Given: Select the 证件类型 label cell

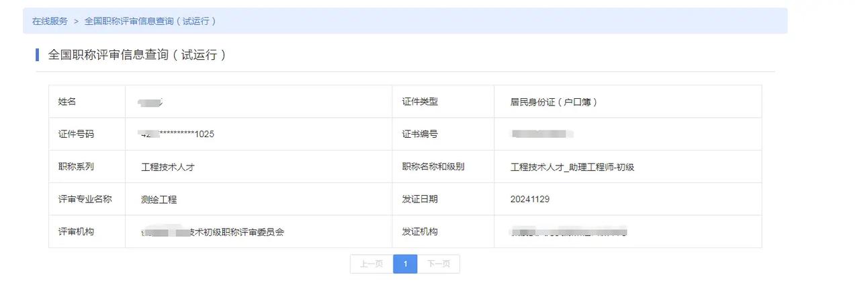Looking at the screenshot, I should [443, 102].
